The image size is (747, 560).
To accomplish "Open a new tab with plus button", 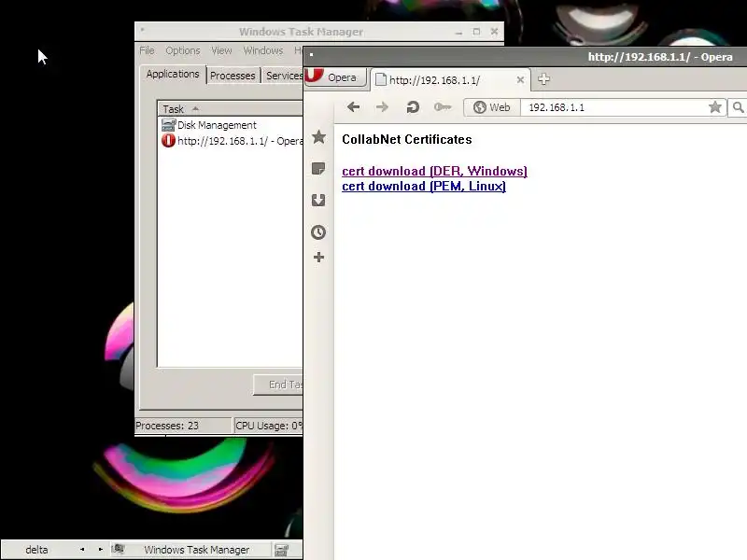I will [543, 79].
